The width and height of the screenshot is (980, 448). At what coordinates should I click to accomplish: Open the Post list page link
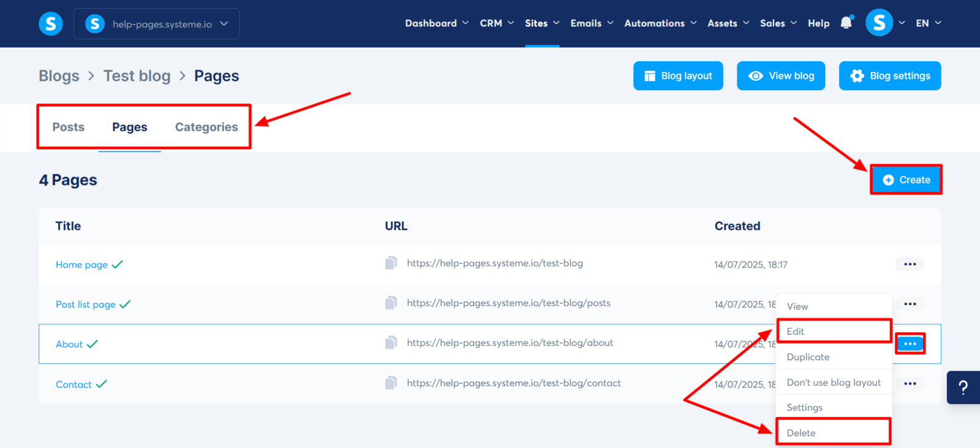tap(85, 304)
